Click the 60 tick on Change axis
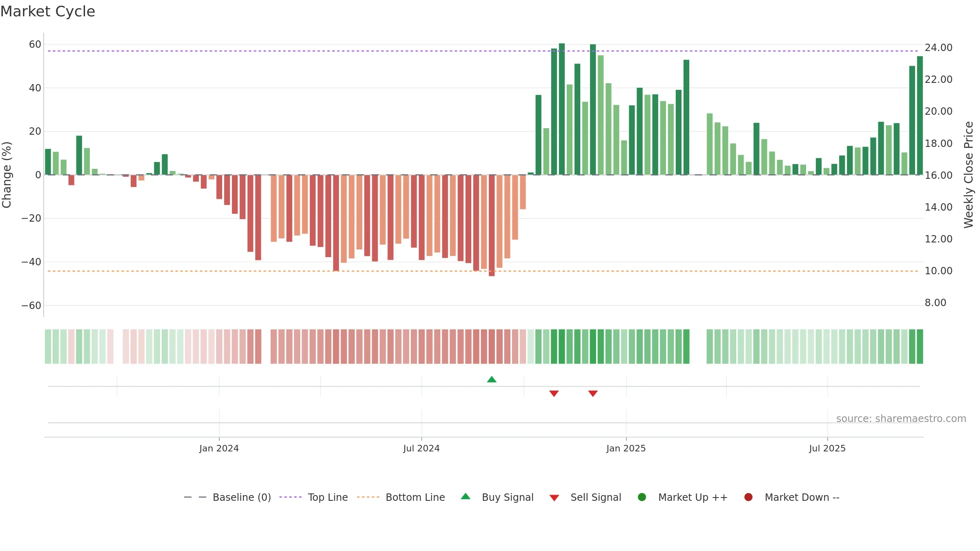This screenshot has height=551, width=980. pyautogui.click(x=35, y=44)
